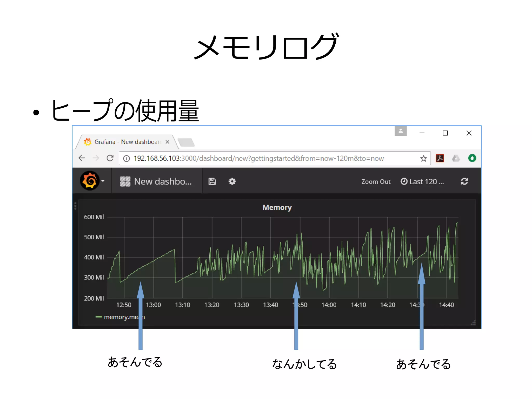Bookmark page with star icon
This screenshot has height=399, width=532.
[x=423, y=158]
